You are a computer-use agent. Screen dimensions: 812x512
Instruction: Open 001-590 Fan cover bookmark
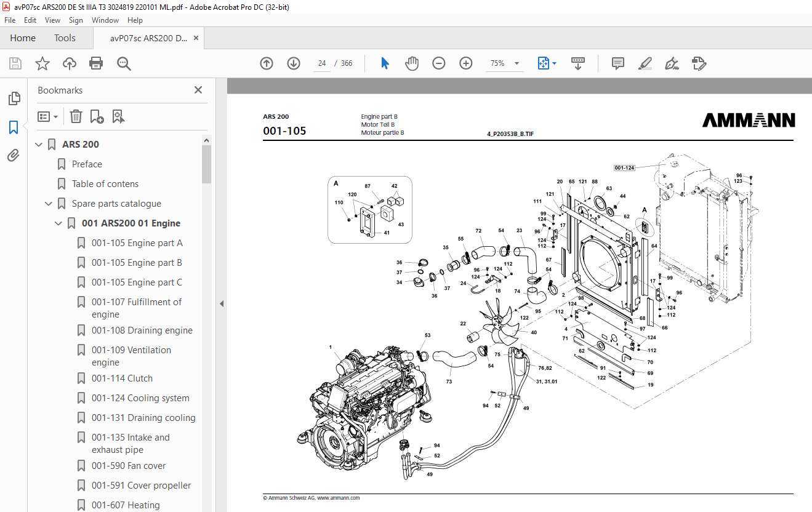pyautogui.click(x=129, y=466)
